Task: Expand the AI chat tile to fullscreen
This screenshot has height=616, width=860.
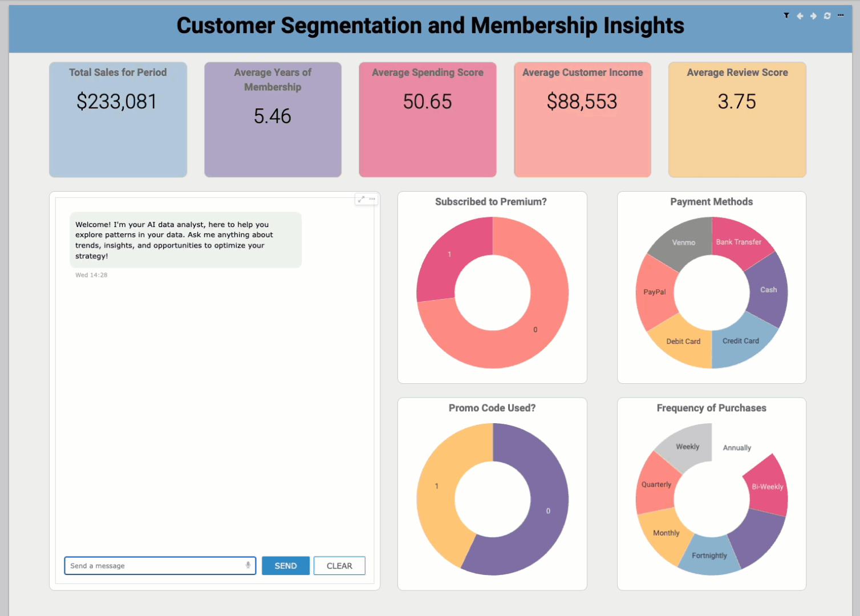Action: click(x=360, y=199)
